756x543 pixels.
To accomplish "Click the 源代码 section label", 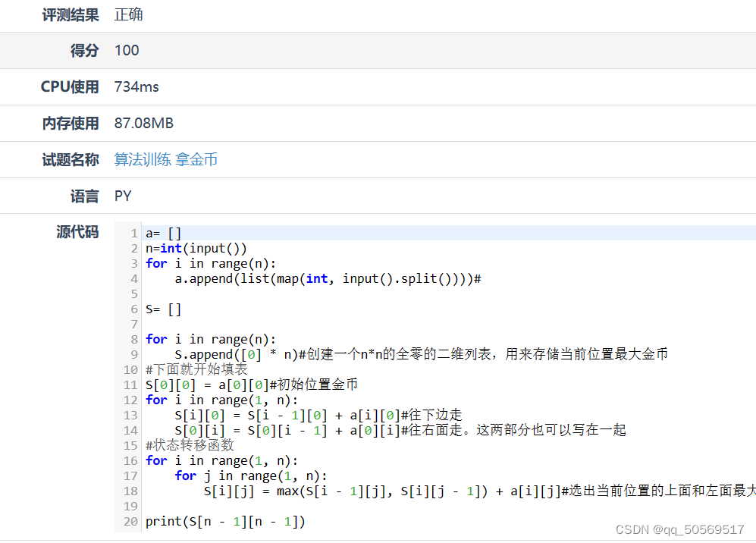I will tap(77, 232).
